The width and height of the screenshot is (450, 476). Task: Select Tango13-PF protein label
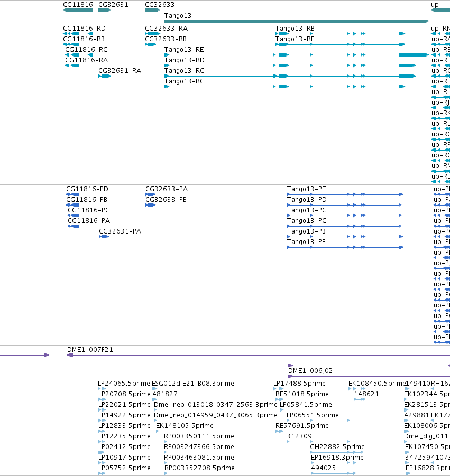(x=306, y=242)
